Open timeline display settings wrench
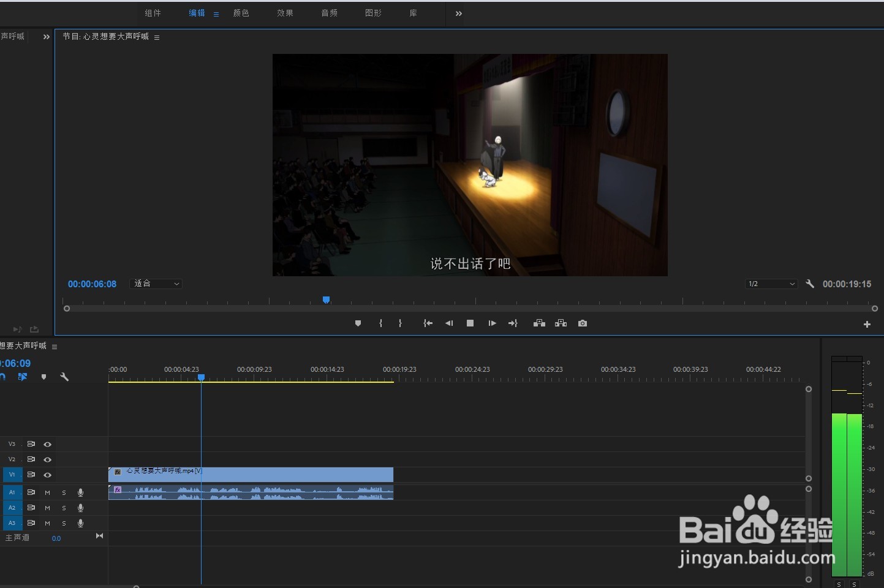Screen dimensions: 884x588 (x=64, y=377)
